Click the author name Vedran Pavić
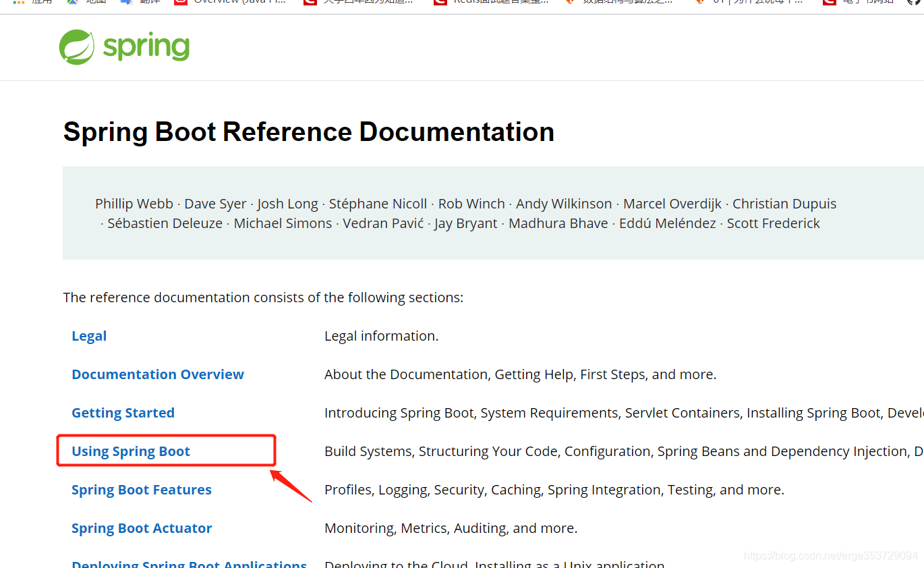Image resolution: width=924 pixels, height=568 pixels. point(383,223)
